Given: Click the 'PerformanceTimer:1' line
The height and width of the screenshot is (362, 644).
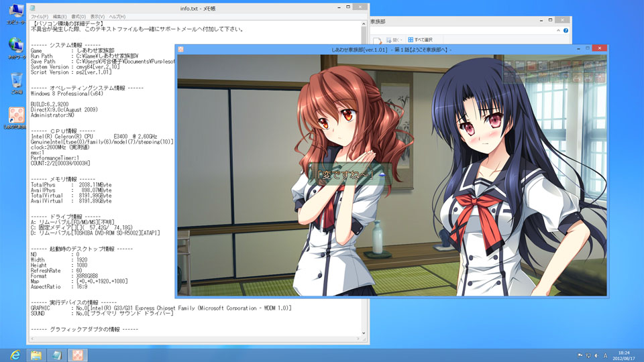Looking at the screenshot, I should (55, 158).
